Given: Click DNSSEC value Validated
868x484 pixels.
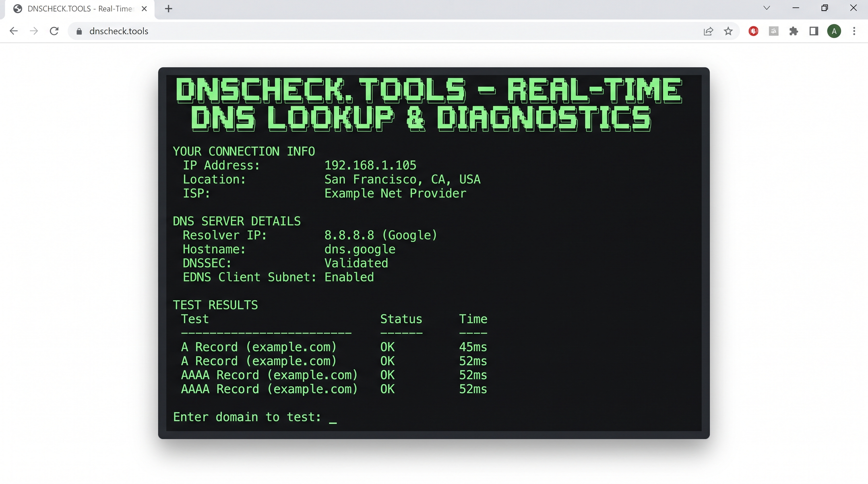Looking at the screenshot, I should [356, 263].
